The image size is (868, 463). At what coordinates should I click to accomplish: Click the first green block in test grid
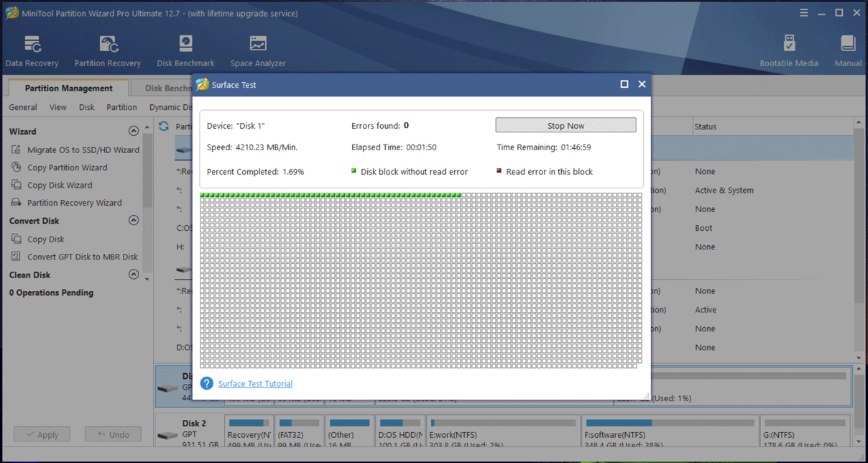coord(203,195)
